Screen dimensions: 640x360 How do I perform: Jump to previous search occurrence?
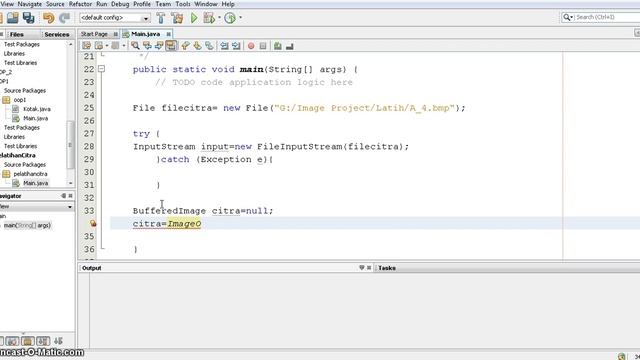[147, 46]
